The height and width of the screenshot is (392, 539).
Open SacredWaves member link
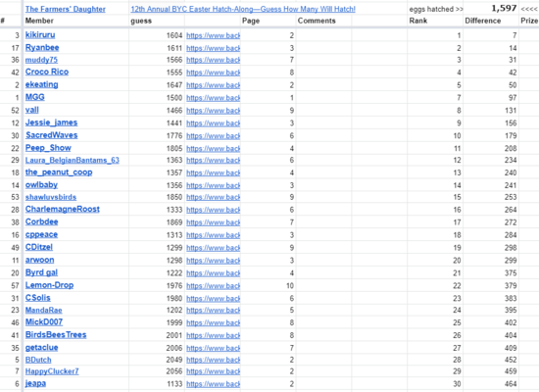[x=52, y=135]
